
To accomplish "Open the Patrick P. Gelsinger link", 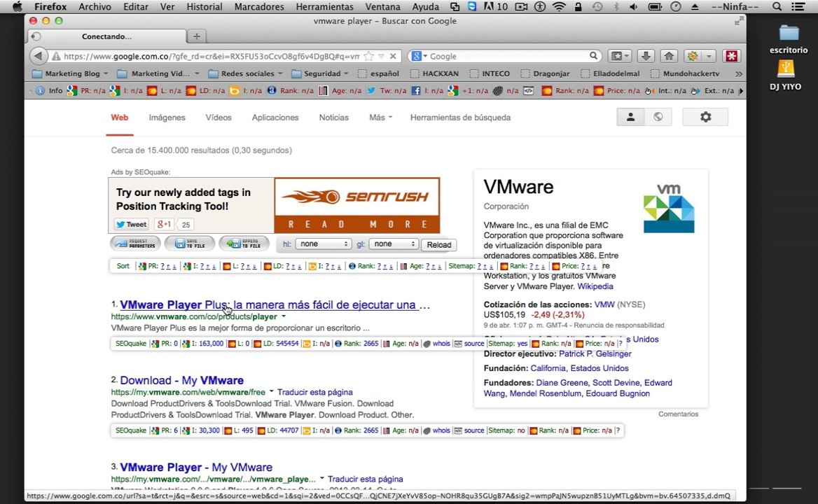I will pyautogui.click(x=595, y=354).
